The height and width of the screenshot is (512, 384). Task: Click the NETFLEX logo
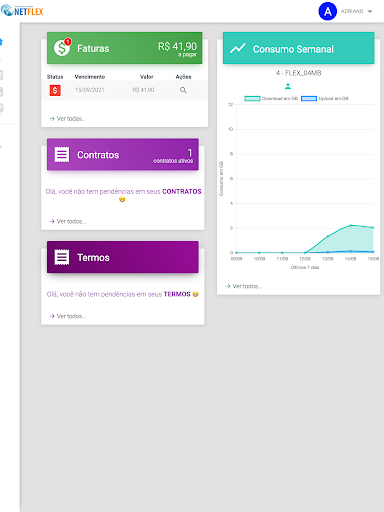22,11
